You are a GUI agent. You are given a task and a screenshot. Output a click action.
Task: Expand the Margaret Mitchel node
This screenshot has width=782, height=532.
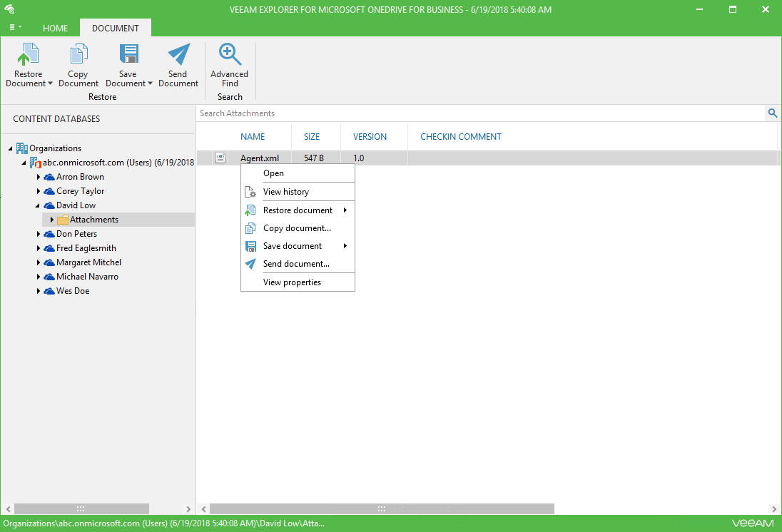click(39, 262)
